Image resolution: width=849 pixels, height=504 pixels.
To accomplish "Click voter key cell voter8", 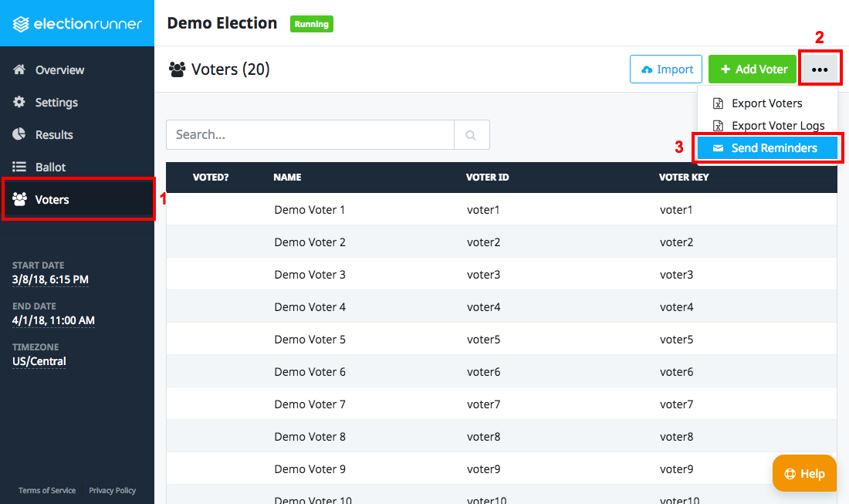I will click(x=676, y=438).
